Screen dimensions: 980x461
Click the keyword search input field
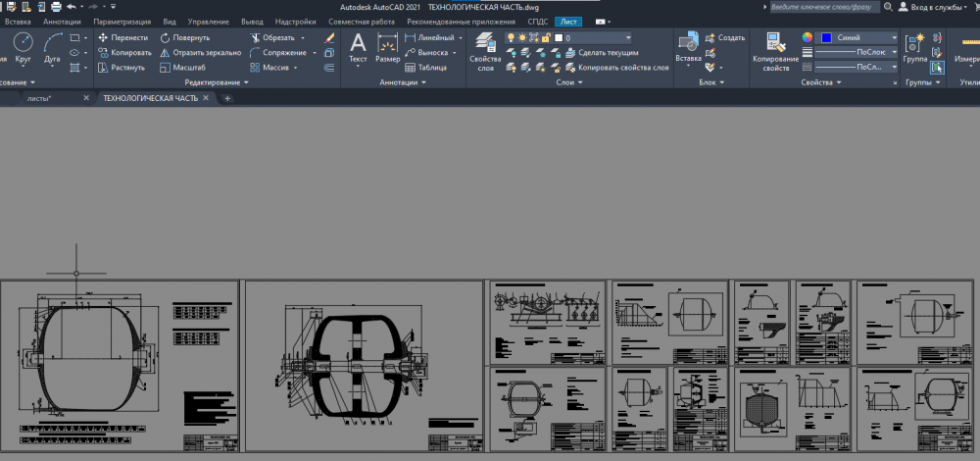tap(824, 6)
